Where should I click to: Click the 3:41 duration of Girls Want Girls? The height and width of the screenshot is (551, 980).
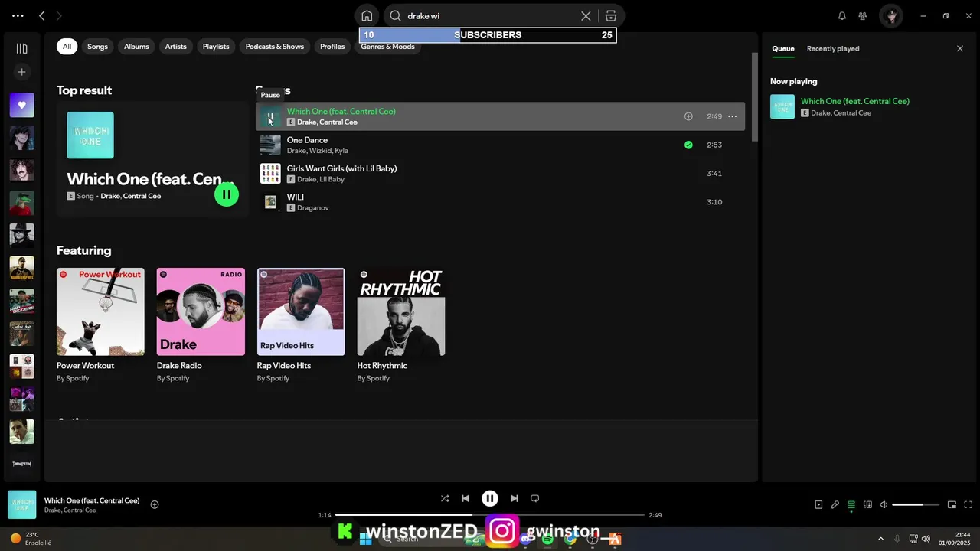tap(714, 174)
